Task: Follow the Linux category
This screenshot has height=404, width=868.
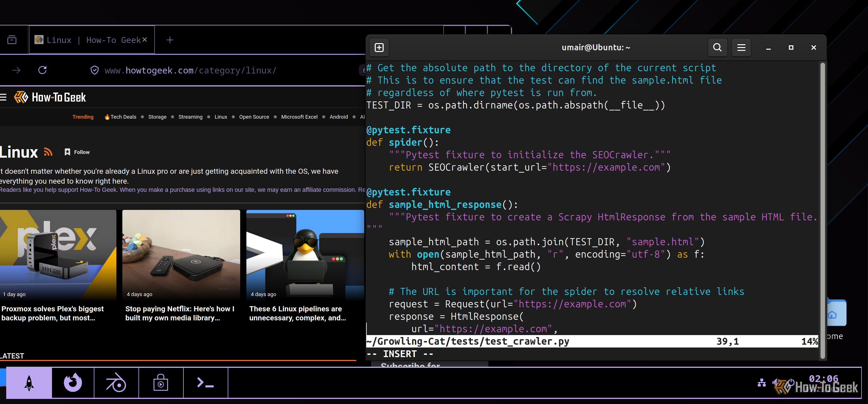Action: pyautogui.click(x=77, y=152)
